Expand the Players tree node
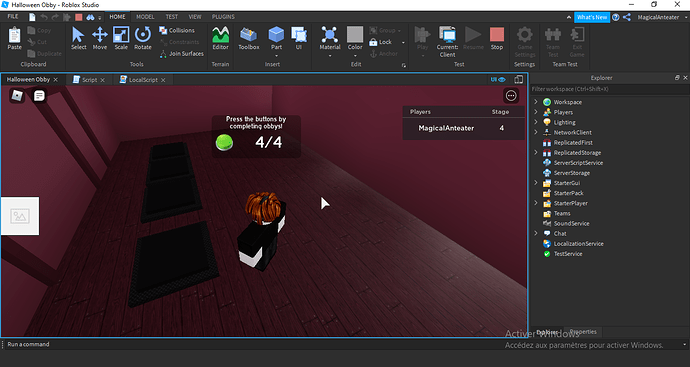 point(536,112)
